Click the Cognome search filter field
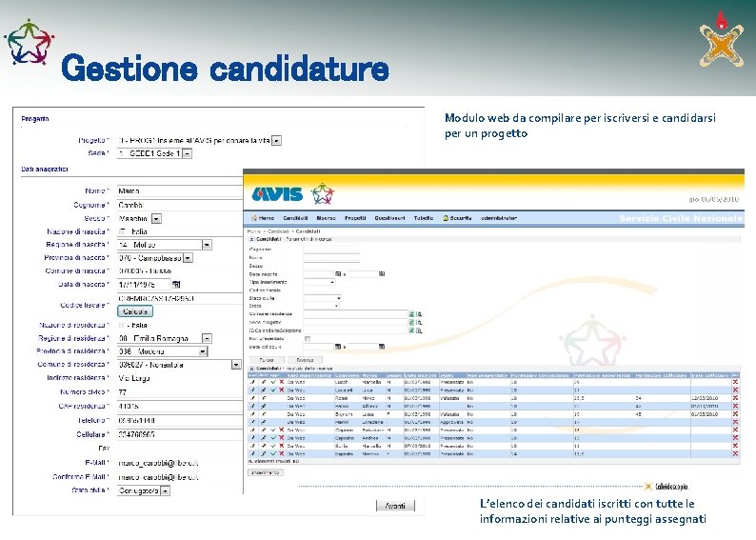The width and height of the screenshot is (756, 540). [331, 250]
